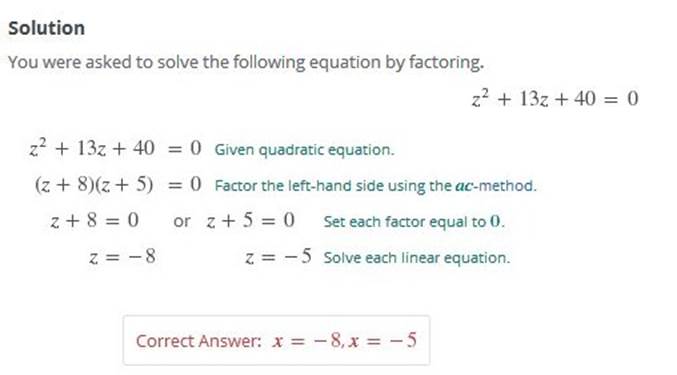Image resolution: width=677 pixels, height=375 pixels.
Task: Click '= 0' on the factored equation line
Action: [184, 185]
